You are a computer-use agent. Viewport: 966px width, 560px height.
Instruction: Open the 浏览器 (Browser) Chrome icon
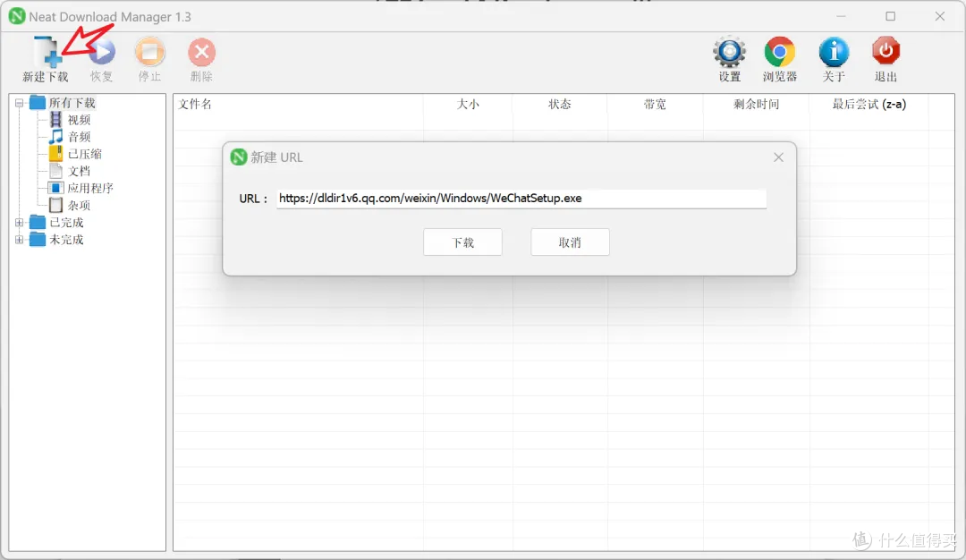click(x=779, y=54)
